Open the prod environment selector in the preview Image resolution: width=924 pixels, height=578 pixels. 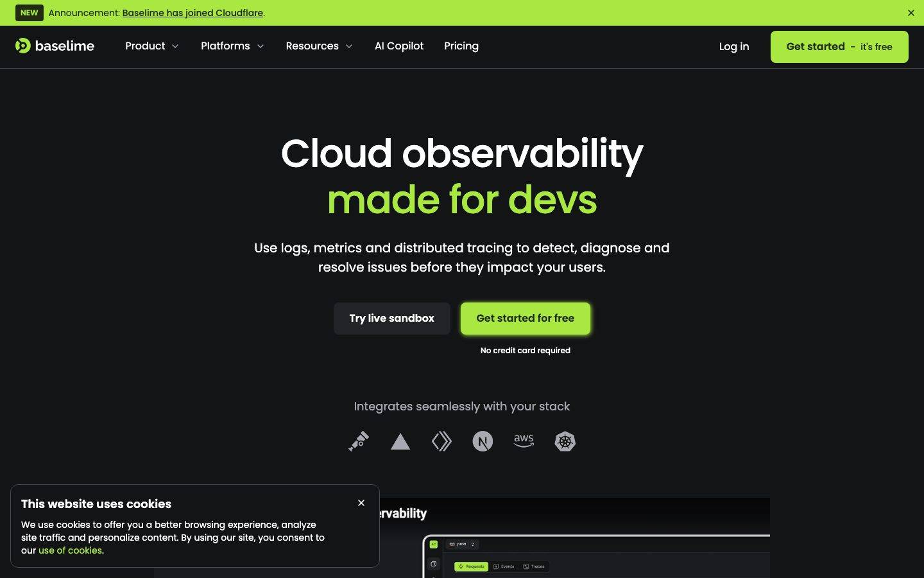pos(462,544)
